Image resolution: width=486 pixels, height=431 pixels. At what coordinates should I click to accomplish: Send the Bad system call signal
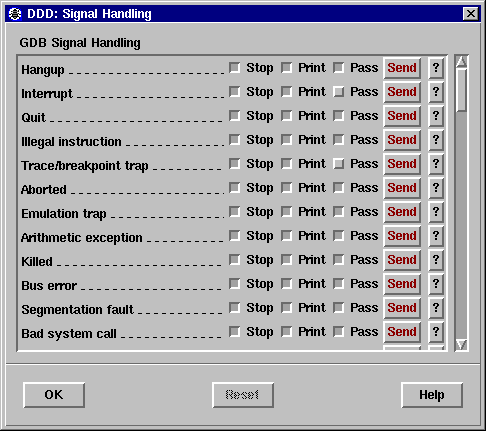pos(402,332)
